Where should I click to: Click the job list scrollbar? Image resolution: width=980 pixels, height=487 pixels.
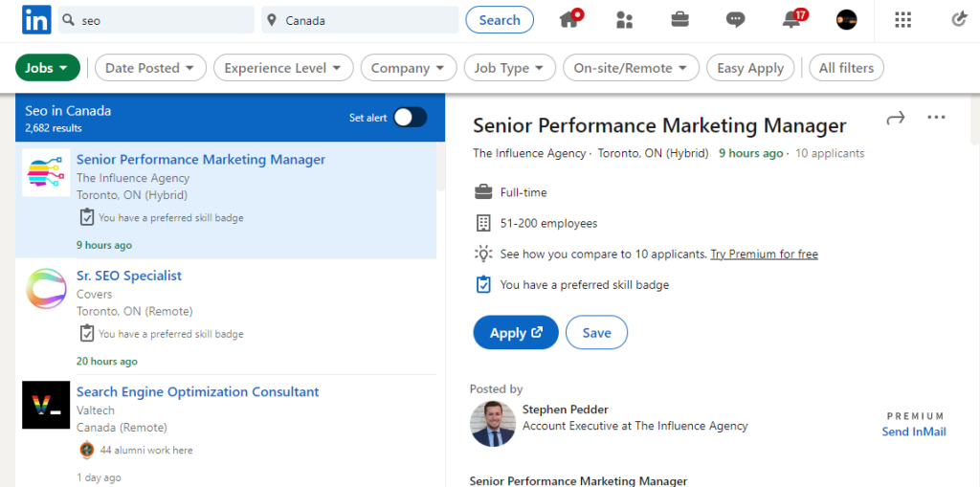[x=440, y=166]
